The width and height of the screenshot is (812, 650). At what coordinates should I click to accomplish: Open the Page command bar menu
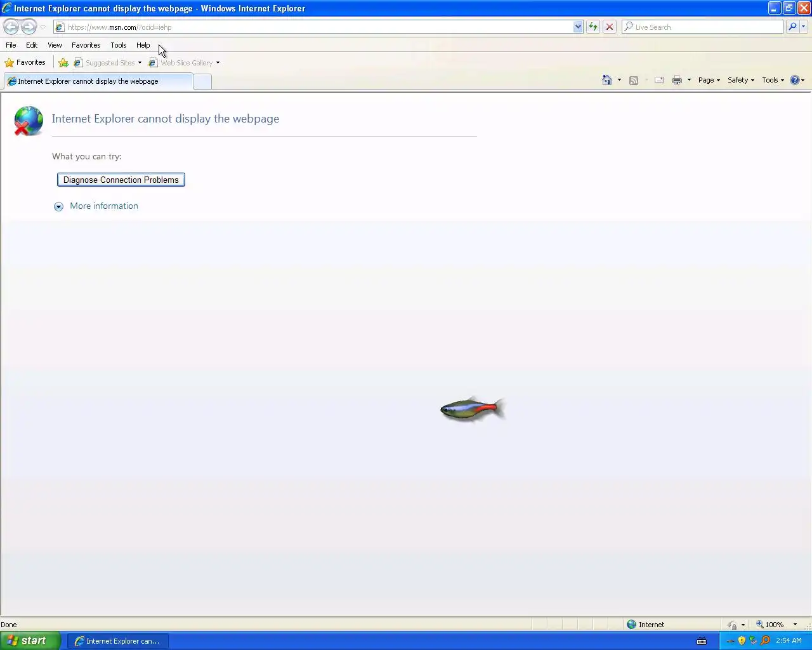tap(709, 80)
